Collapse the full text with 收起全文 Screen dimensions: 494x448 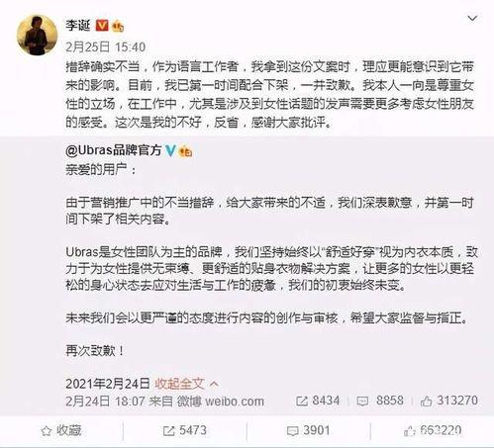(x=179, y=384)
